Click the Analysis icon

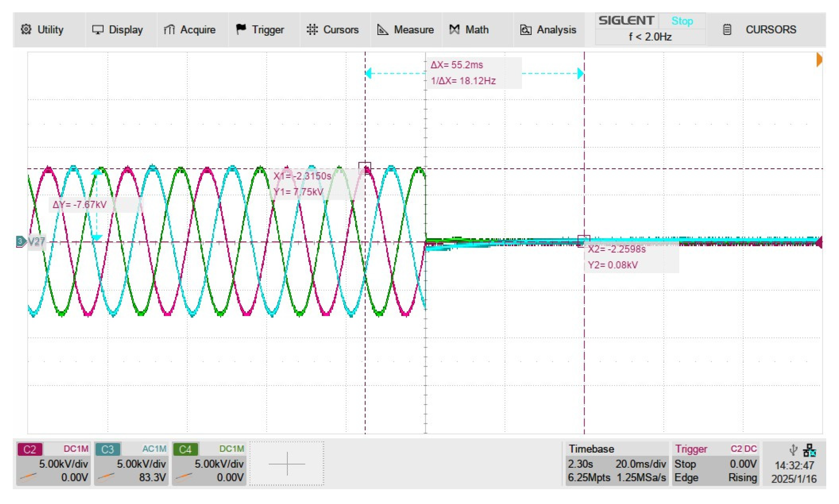coord(526,30)
